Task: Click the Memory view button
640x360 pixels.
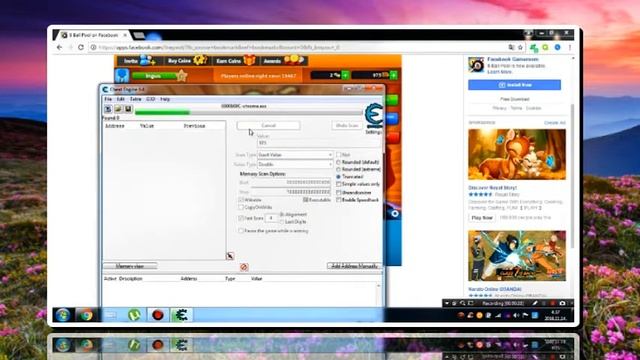Action: click(130, 266)
